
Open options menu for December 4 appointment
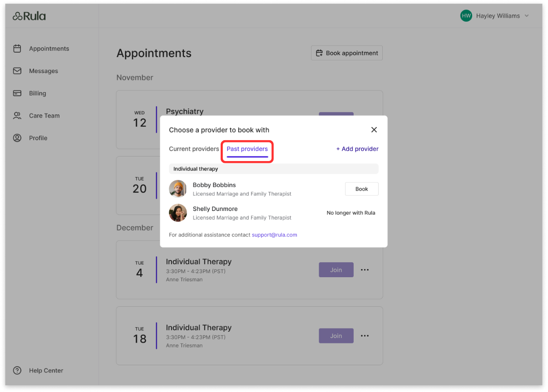coord(365,270)
